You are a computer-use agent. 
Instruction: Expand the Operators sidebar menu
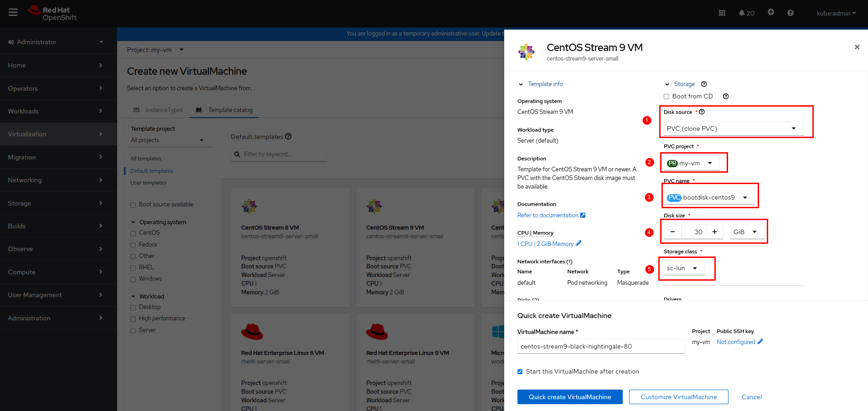tap(58, 88)
